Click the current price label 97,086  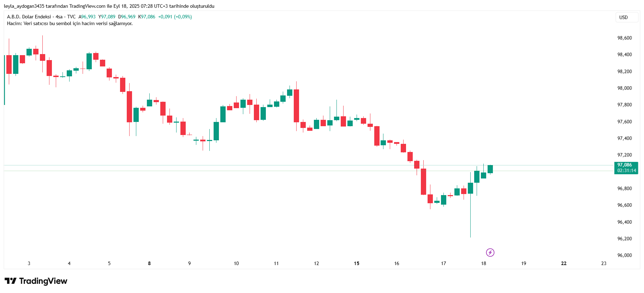click(x=625, y=165)
